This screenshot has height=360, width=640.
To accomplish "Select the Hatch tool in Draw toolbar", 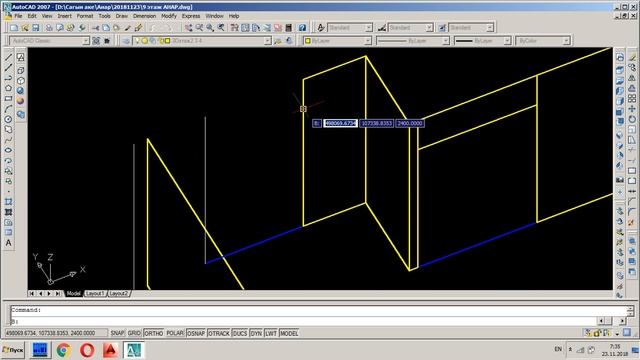I will click(x=8, y=212).
